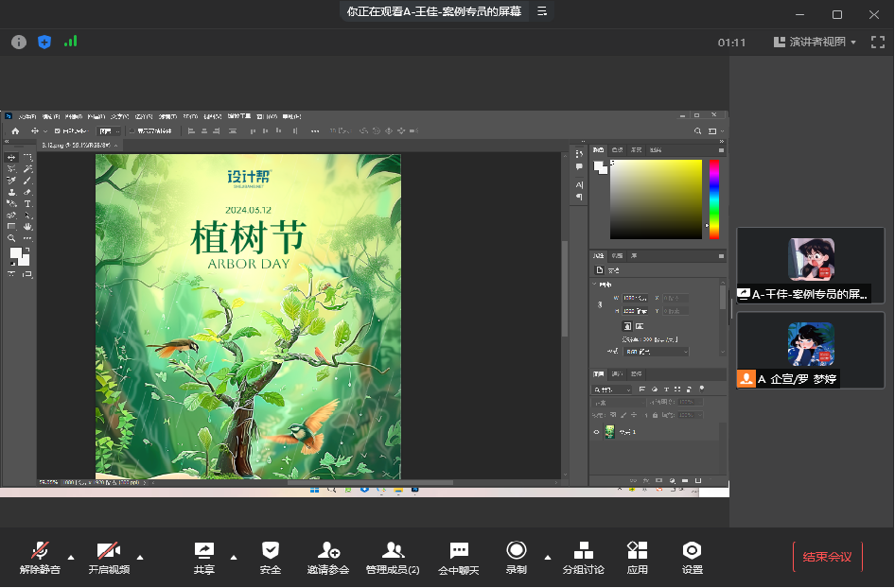Select the Move tool in shared Photoshop

[x=10, y=158]
